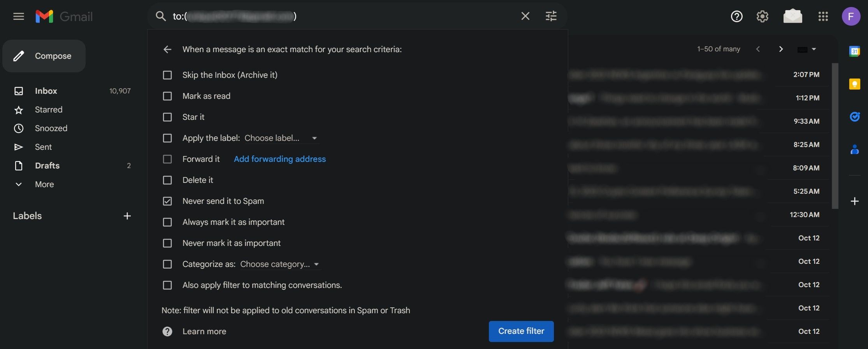868x349 pixels.
Task: Uncheck Never send it to Spam
Action: click(x=167, y=201)
